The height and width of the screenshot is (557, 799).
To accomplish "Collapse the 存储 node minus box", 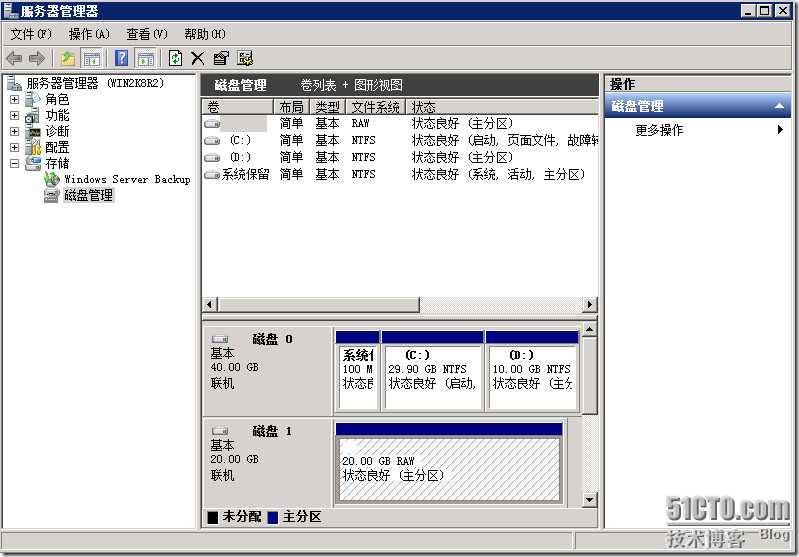I will point(14,164).
